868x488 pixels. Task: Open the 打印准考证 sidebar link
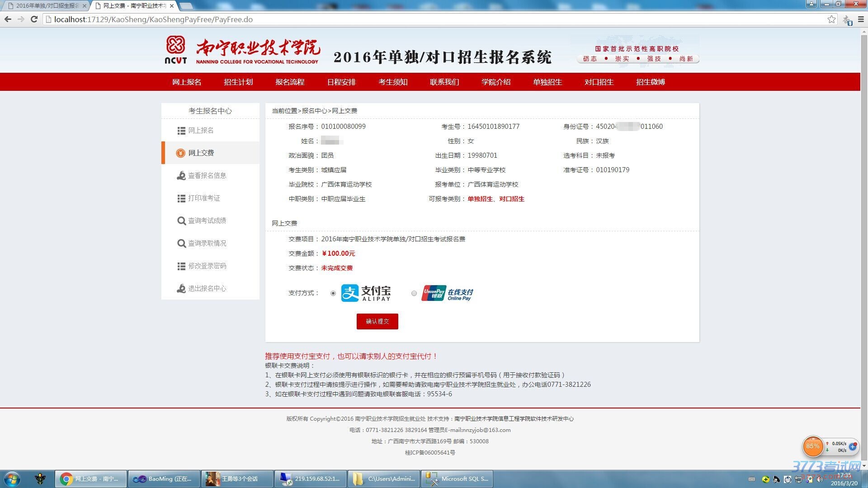click(x=204, y=198)
